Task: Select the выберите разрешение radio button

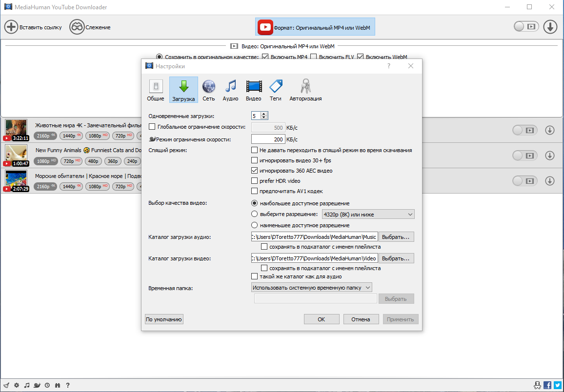Action: (254, 214)
